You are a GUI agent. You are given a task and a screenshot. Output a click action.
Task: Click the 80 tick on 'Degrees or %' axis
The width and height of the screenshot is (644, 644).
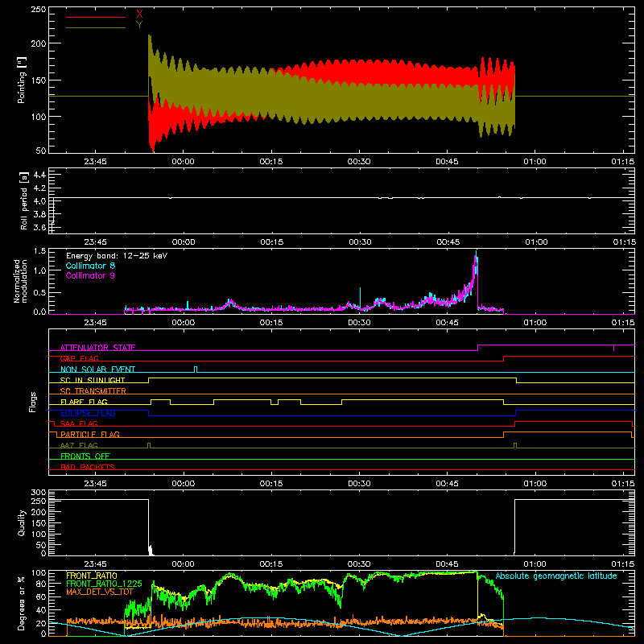click(x=41, y=584)
